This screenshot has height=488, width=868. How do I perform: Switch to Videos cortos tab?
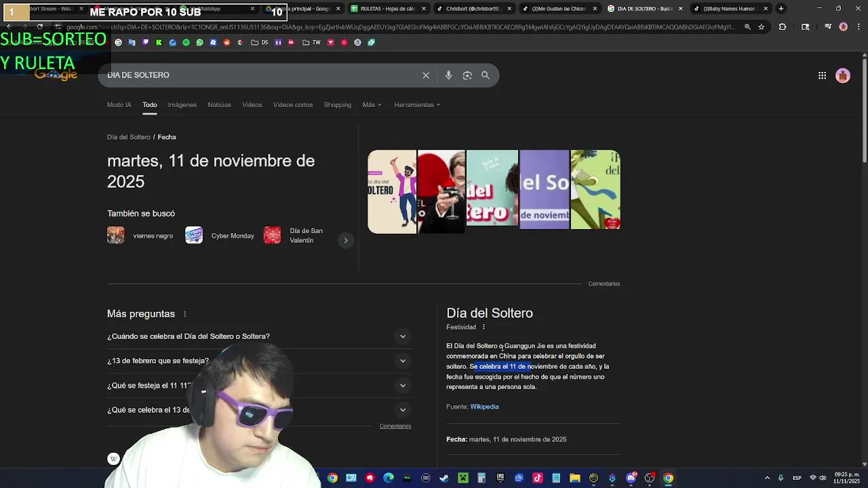pyautogui.click(x=293, y=105)
